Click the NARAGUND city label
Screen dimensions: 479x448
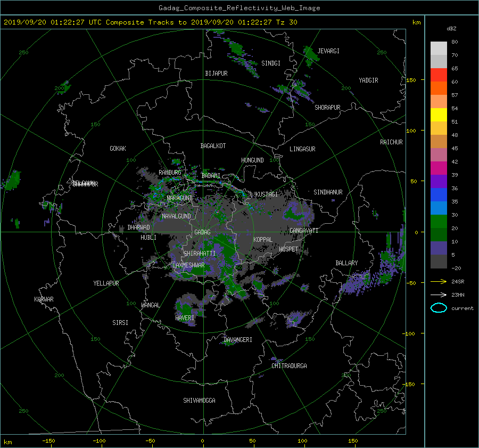(180, 198)
